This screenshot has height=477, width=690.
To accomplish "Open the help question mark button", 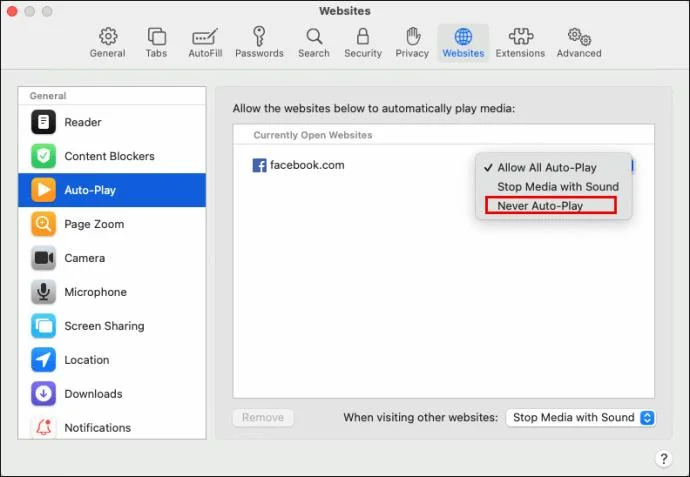I will pyautogui.click(x=664, y=459).
